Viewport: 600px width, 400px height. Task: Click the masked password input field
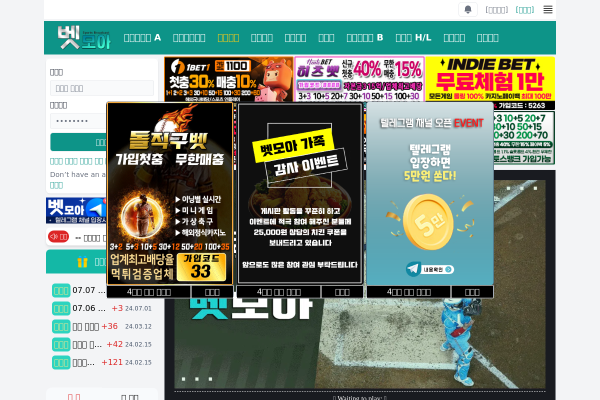tap(78, 121)
